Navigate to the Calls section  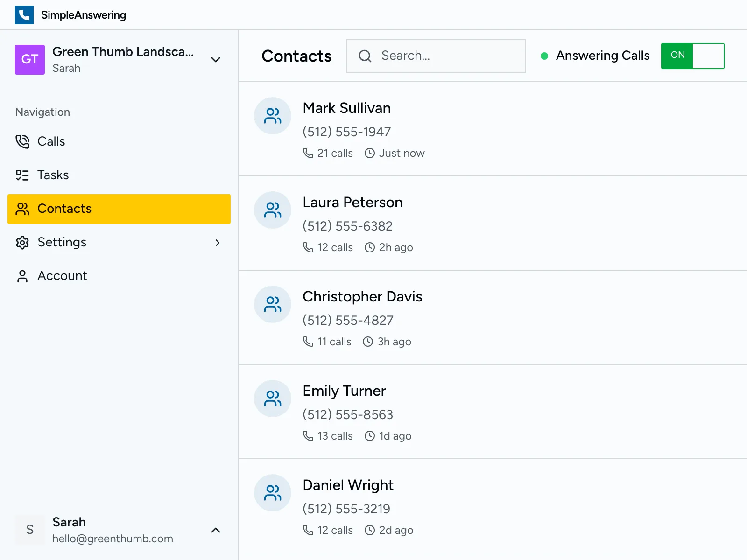51,141
